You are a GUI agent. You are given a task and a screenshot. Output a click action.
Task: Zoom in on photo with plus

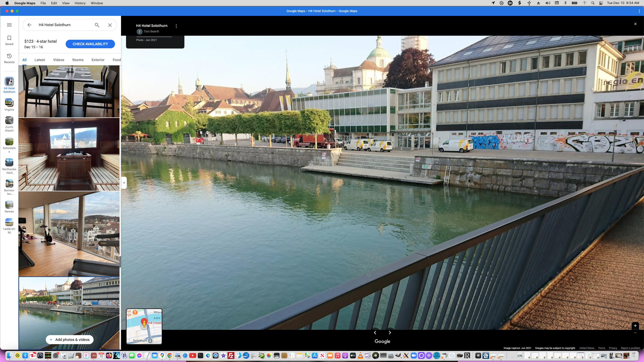(635, 326)
